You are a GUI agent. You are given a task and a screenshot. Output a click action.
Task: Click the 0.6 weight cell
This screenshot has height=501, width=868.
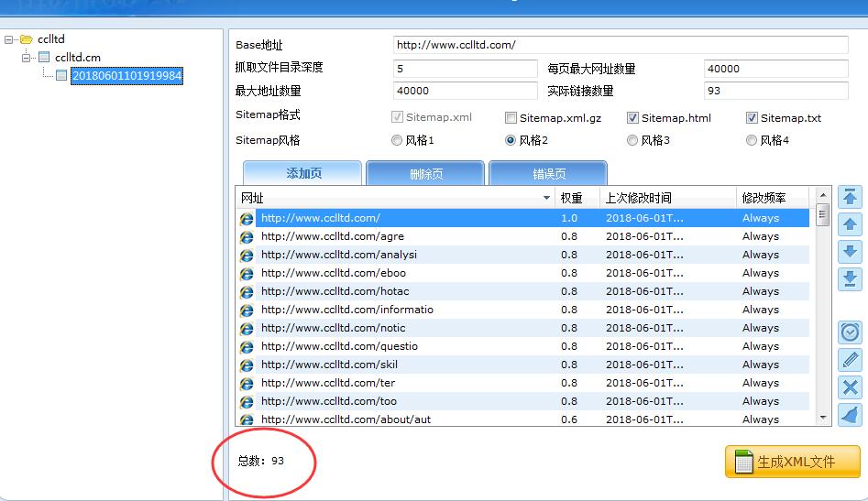(569, 419)
